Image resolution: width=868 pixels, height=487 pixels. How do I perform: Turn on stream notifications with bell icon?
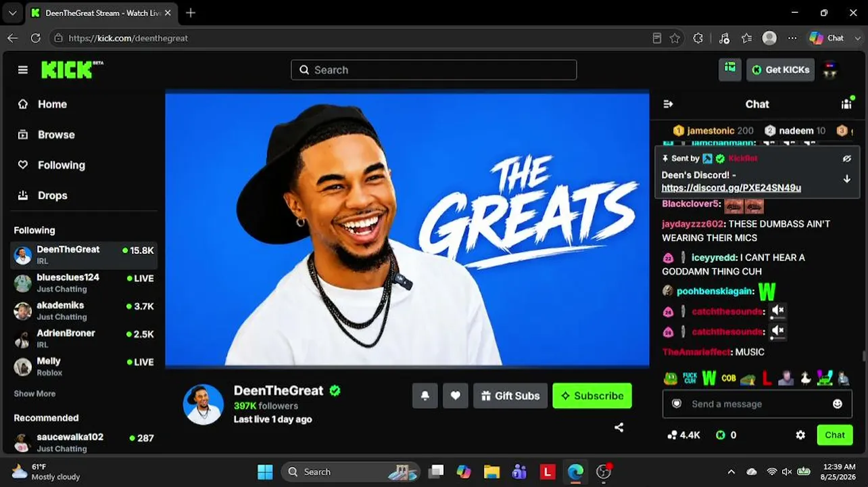pos(425,396)
